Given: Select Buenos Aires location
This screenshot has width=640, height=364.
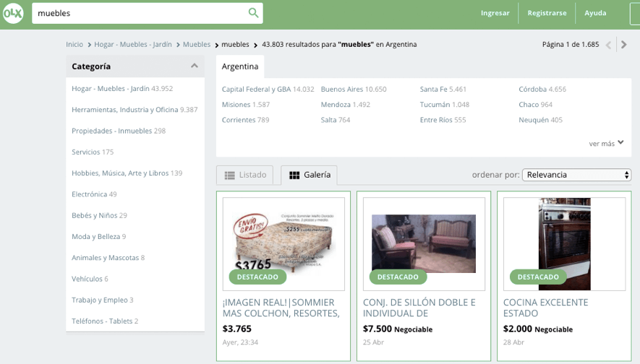Looking at the screenshot, I should [354, 90].
